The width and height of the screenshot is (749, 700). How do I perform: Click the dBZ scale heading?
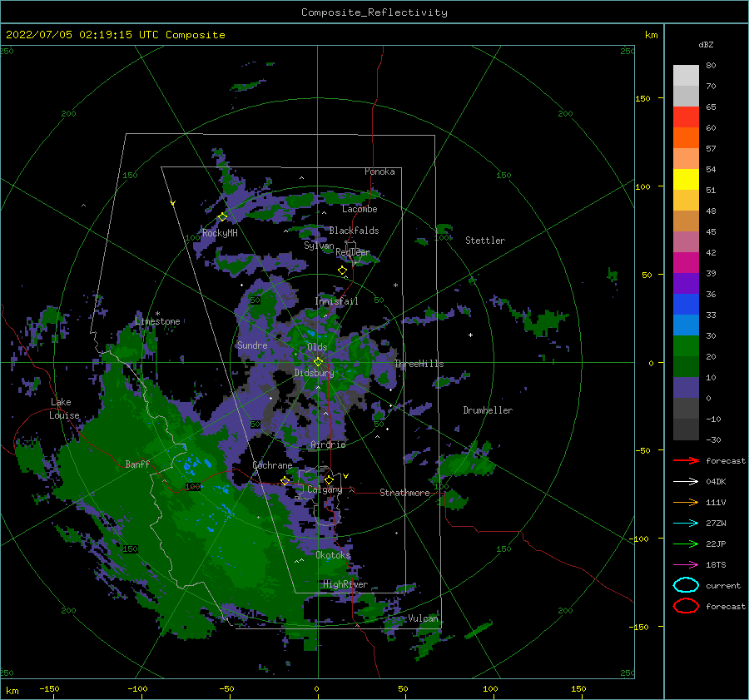[706, 44]
